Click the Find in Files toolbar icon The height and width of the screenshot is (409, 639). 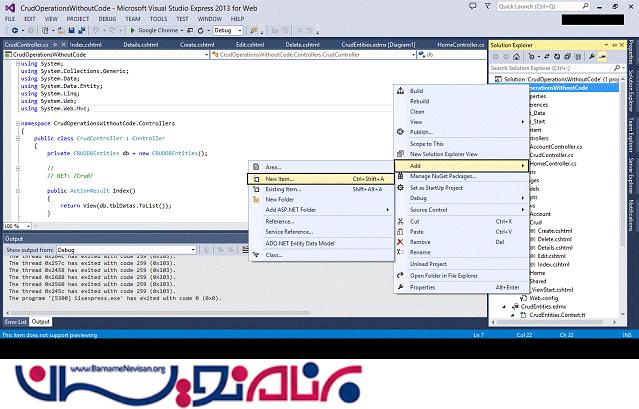254,30
